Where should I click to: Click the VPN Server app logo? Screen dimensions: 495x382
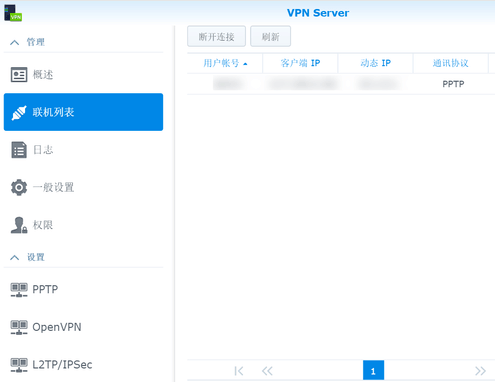pos(13,13)
